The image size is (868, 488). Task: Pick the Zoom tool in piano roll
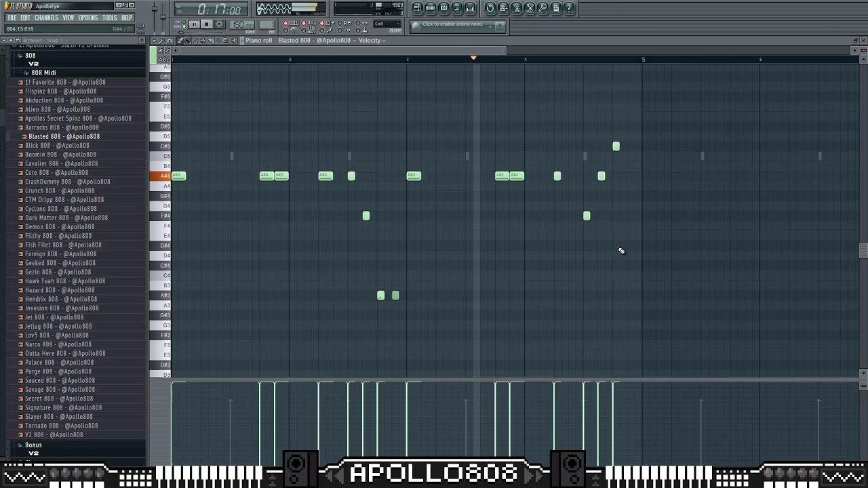[226, 41]
